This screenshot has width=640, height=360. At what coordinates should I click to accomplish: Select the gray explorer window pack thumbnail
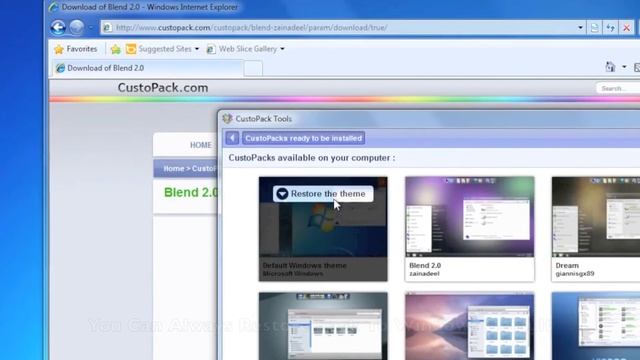(323, 326)
